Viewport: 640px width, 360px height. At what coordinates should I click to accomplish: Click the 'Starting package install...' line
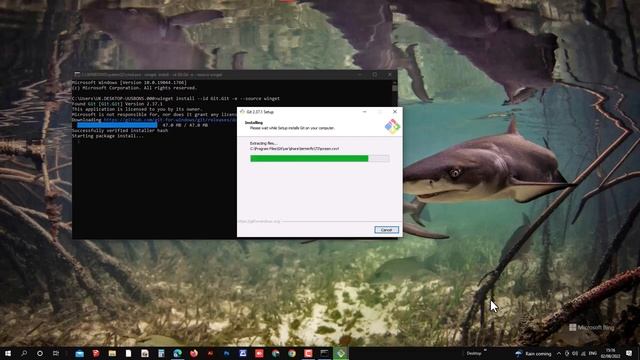[108, 136]
